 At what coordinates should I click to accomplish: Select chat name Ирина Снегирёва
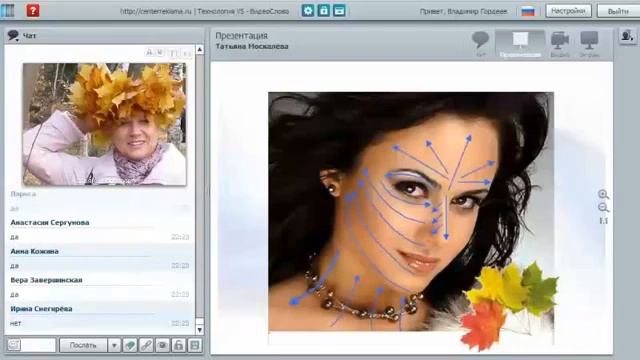click(41, 309)
